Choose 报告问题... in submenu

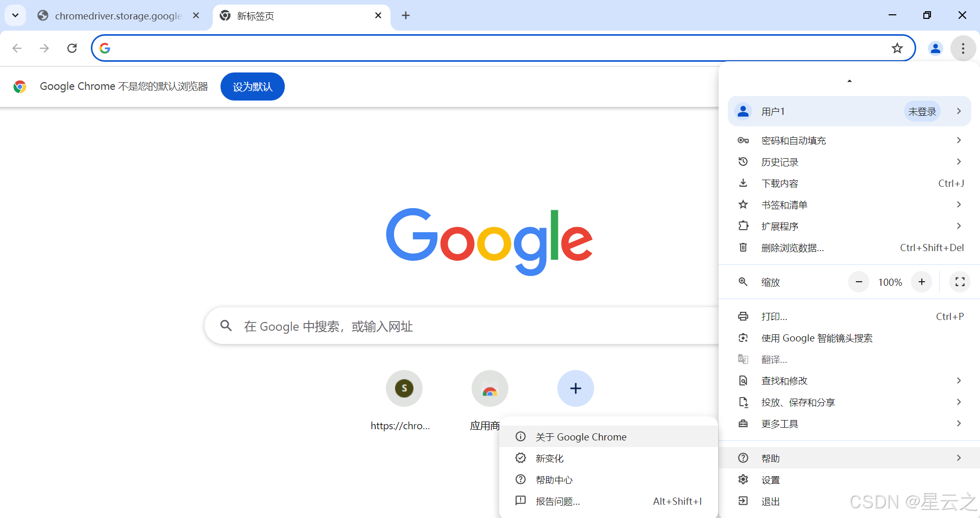608,501
